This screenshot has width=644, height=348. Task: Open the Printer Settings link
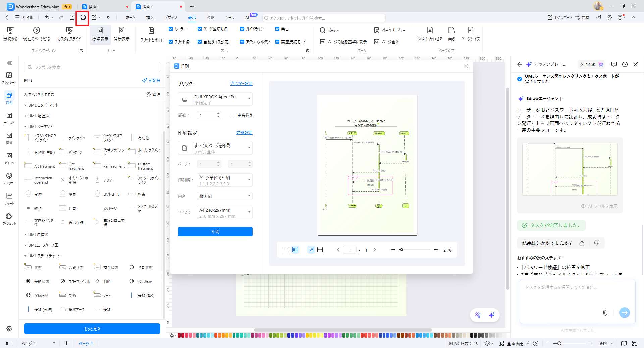tap(241, 83)
